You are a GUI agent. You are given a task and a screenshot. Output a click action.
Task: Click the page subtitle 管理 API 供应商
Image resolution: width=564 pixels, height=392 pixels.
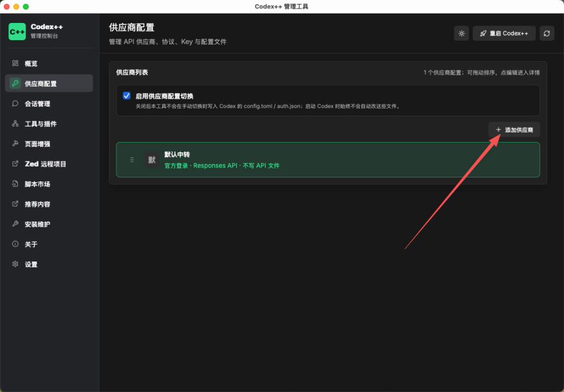click(168, 42)
